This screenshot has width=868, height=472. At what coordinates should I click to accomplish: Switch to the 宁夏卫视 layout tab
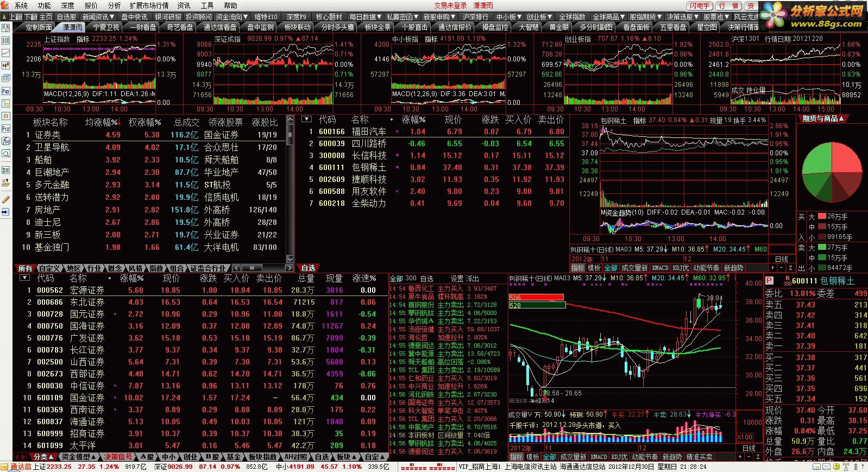[x=106, y=27]
